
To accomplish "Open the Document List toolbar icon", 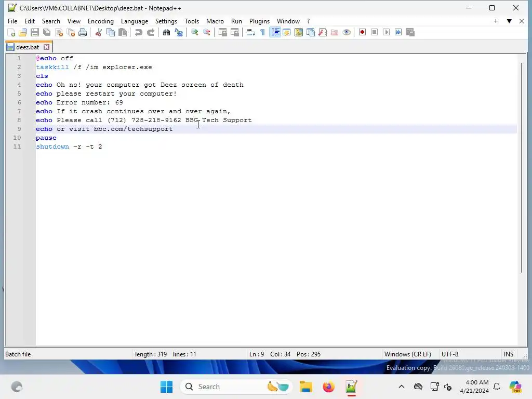I will point(311,32).
